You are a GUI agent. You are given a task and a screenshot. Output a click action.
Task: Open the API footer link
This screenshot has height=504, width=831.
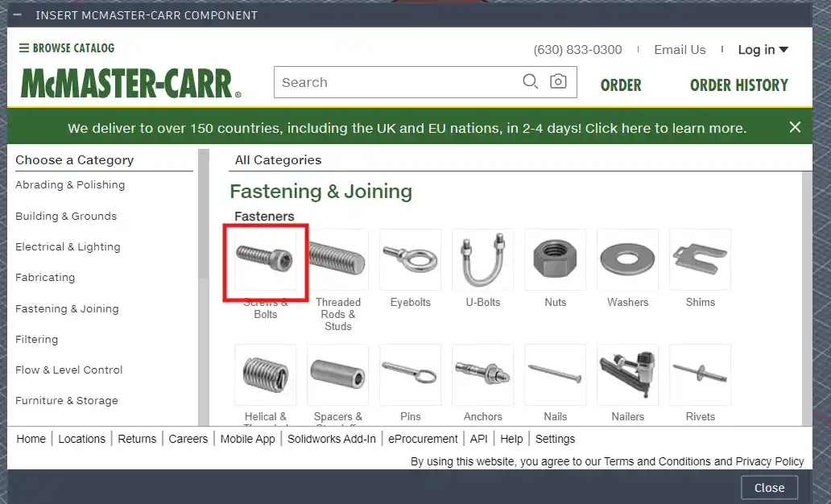coord(478,439)
